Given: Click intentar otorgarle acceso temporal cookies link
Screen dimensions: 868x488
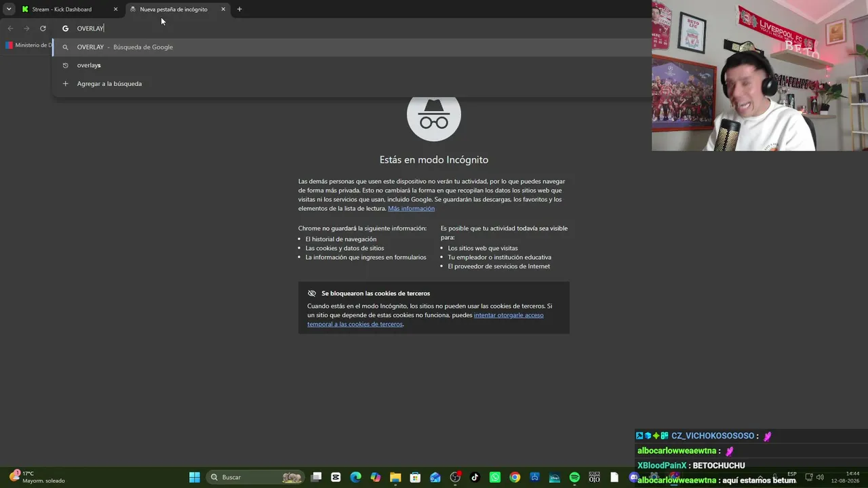Looking at the screenshot, I should 425,319.
